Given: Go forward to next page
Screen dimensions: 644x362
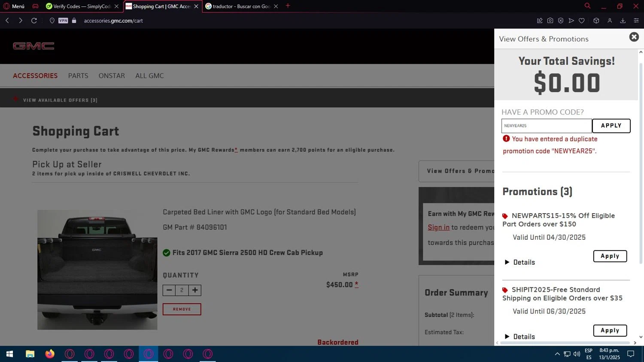Looking at the screenshot, I should (20, 21).
